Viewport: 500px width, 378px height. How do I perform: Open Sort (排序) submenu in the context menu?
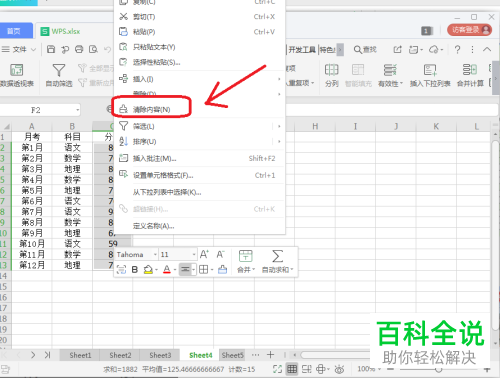[x=200, y=142]
